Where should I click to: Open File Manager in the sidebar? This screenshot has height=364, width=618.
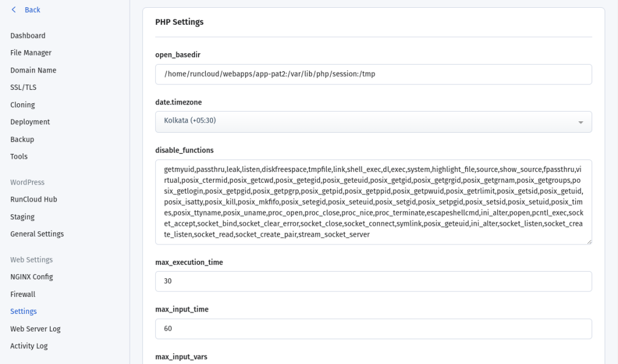pyautogui.click(x=31, y=53)
